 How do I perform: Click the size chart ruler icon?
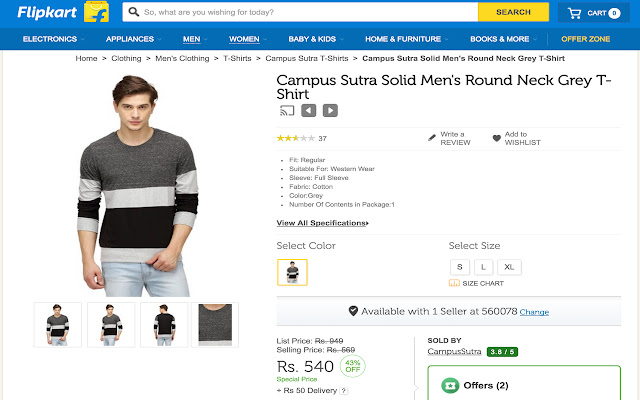click(454, 283)
